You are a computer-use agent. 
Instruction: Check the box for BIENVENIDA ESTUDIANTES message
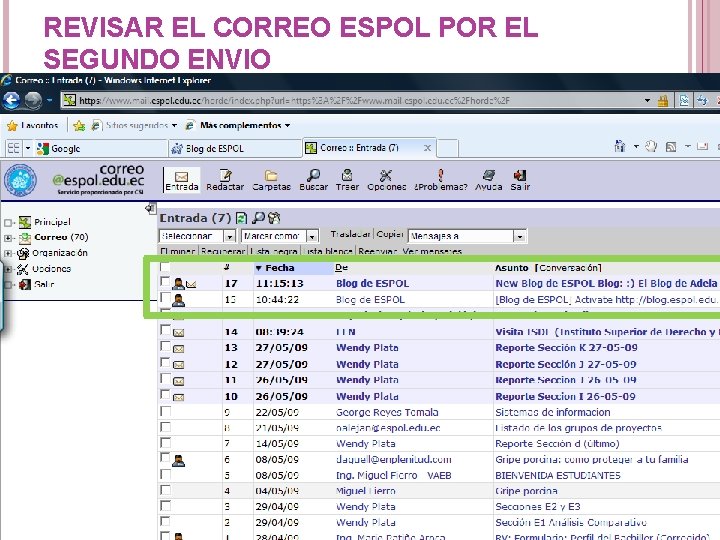coord(165,474)
